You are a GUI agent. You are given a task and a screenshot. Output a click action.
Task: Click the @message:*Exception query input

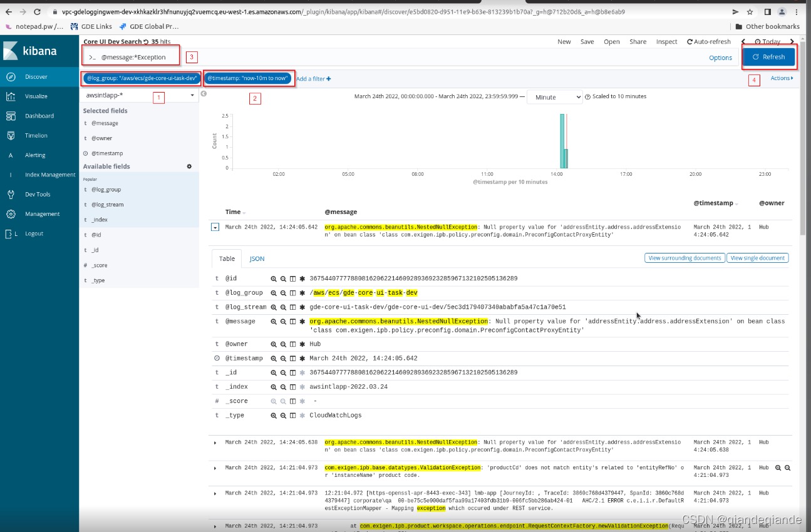(133, 57)
